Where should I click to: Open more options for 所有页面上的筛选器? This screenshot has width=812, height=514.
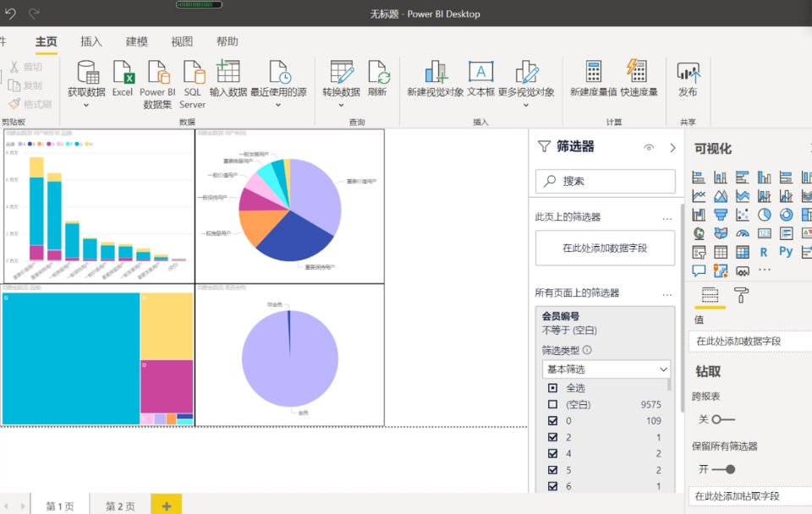pos(667,294)
